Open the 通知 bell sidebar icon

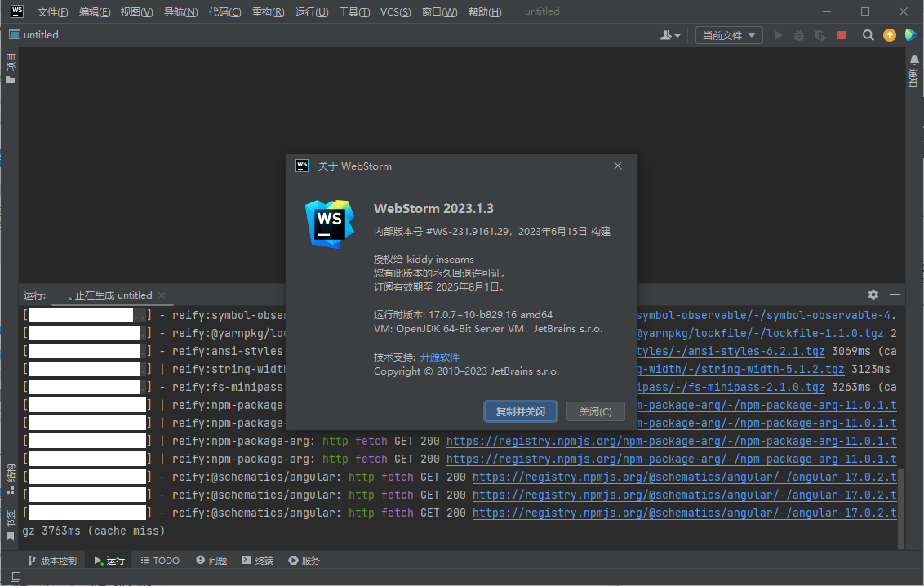click(914, 71)
